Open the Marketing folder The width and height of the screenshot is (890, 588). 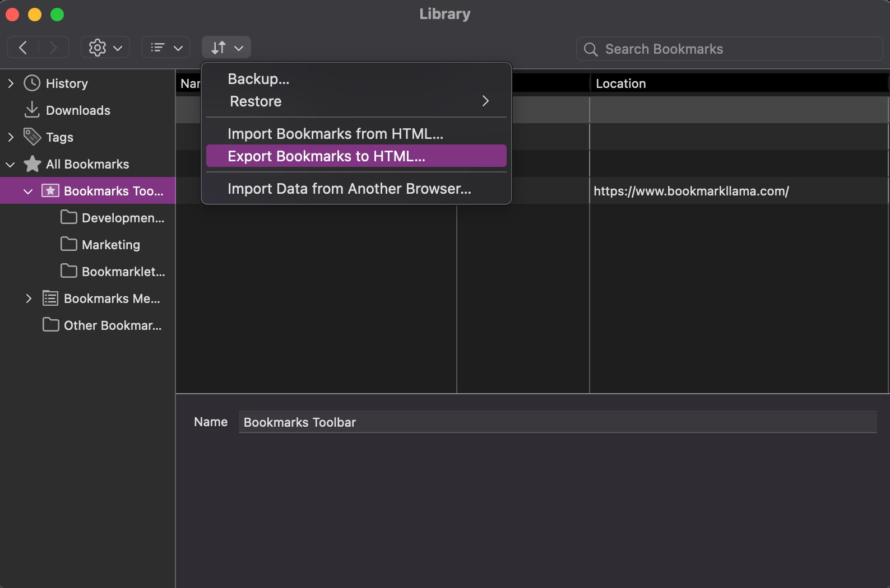tap(111, 245)
